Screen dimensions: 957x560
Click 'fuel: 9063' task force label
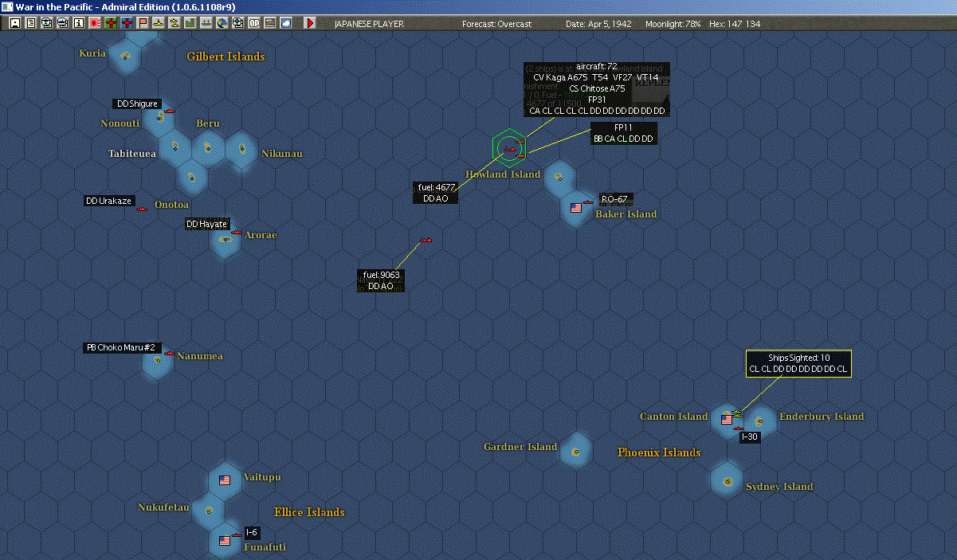(x=381, y=280)
